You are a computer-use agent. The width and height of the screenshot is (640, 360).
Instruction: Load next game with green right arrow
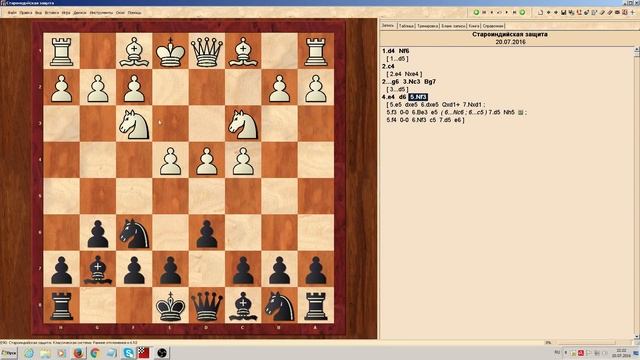coord(522,12)
